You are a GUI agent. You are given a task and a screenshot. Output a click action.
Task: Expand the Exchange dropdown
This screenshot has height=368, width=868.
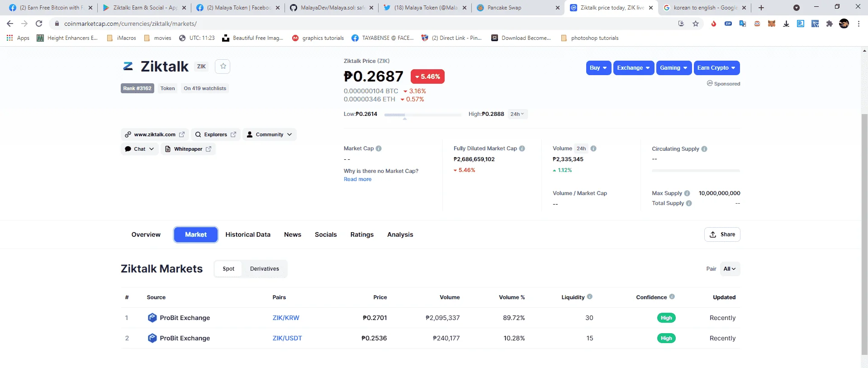point(634,68)
